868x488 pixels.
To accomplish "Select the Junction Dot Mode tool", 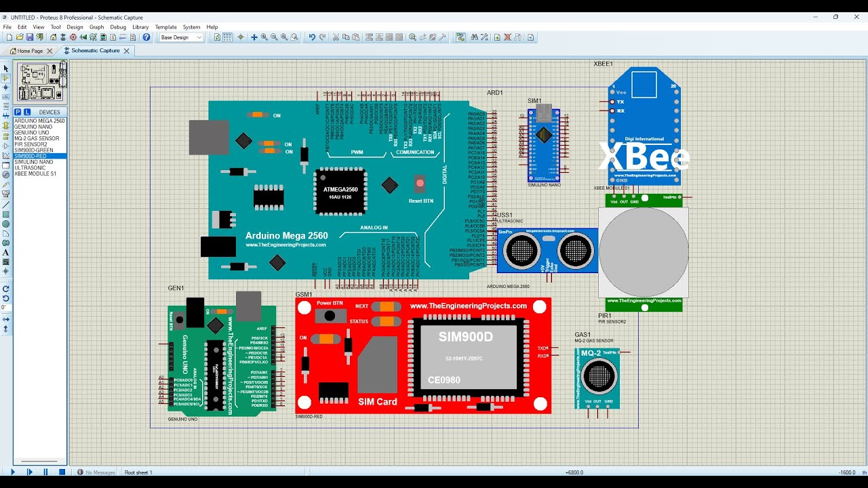I will click(x=6, y=88).
